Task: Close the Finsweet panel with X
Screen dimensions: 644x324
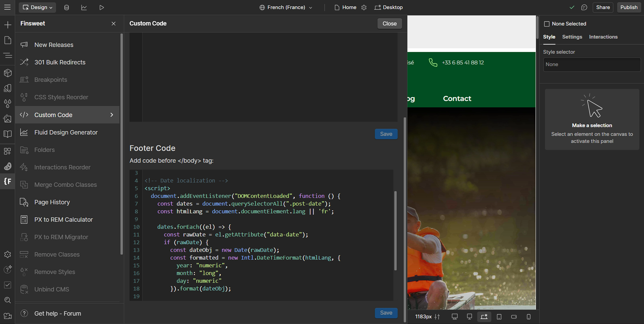Action: pos(113,24)
